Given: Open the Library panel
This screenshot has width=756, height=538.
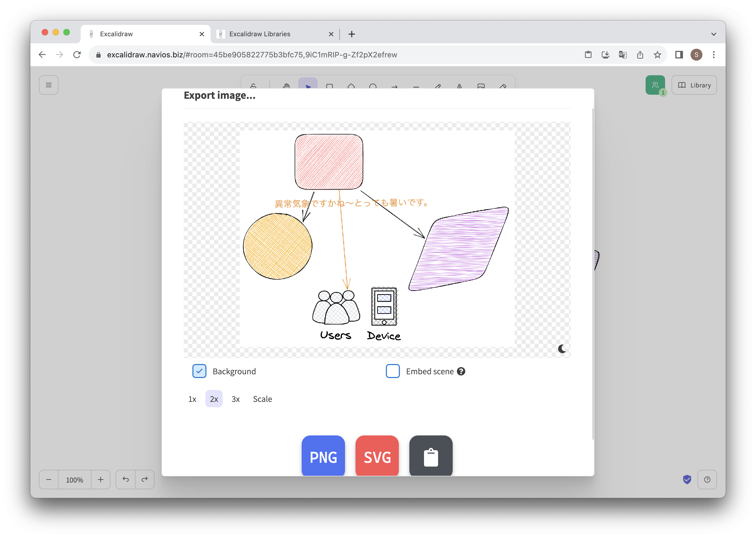Looking at the screenshot, I should (694, 85).
